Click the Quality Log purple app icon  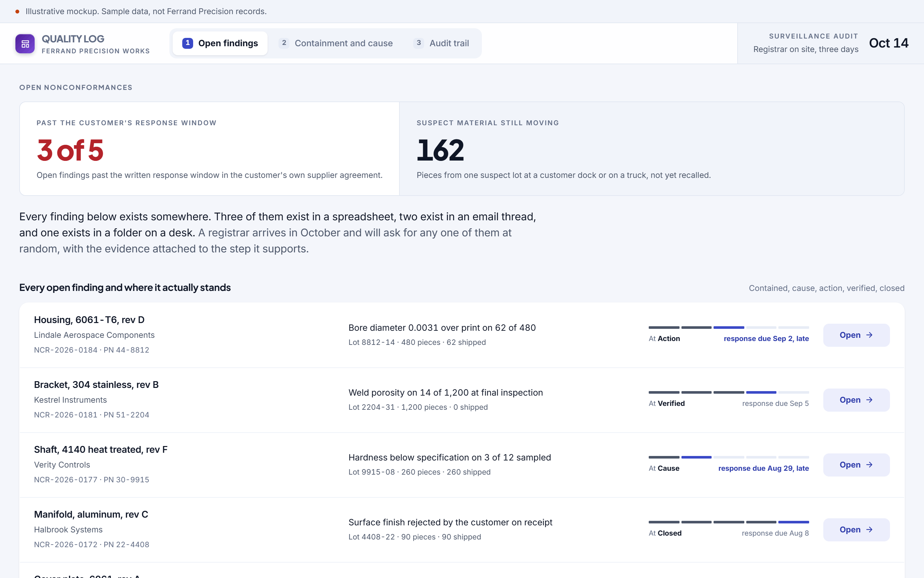pos(25,44)
